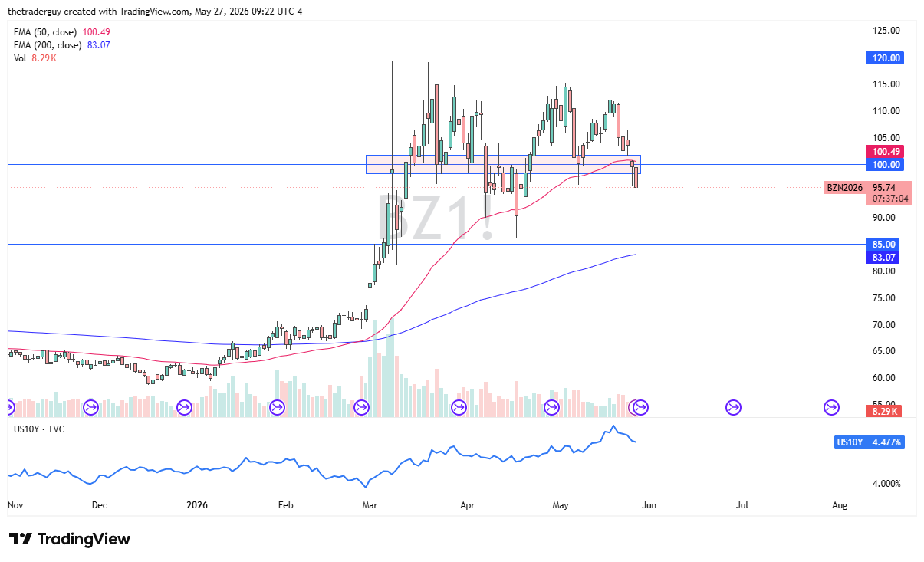Click the Jul label on the time axis

pyautogui.click(x=742, y=505)
